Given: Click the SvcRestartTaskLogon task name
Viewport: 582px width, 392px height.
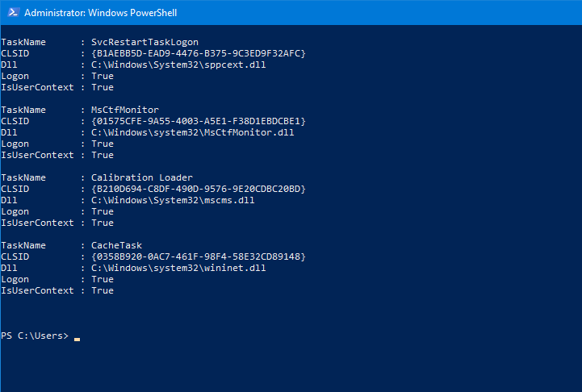Looking at the screenshot, I should click(x=144, y=42).
